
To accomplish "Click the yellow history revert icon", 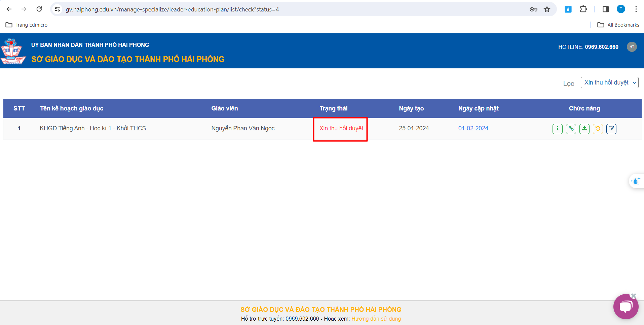I will pos(598,129).
